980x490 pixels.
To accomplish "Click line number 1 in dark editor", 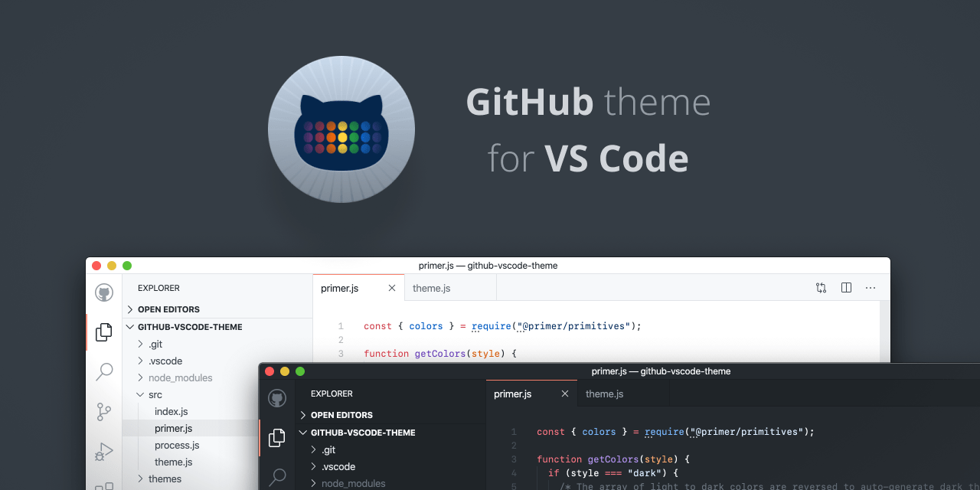I will click(x=514, y=432).
